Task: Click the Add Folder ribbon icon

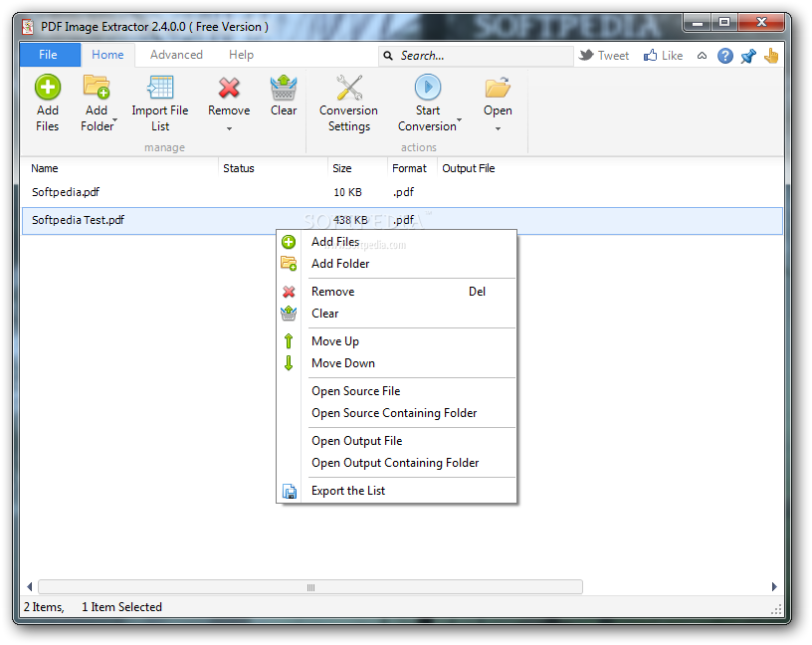Action: (97, 87)
